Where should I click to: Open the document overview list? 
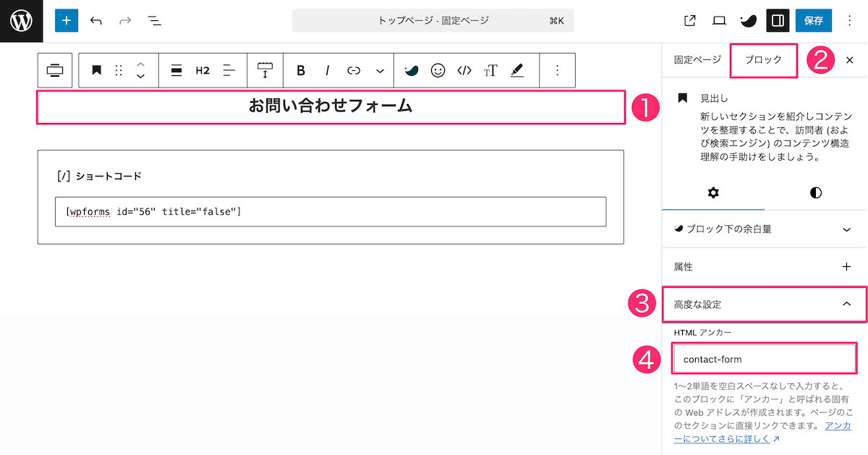(154, 21)
